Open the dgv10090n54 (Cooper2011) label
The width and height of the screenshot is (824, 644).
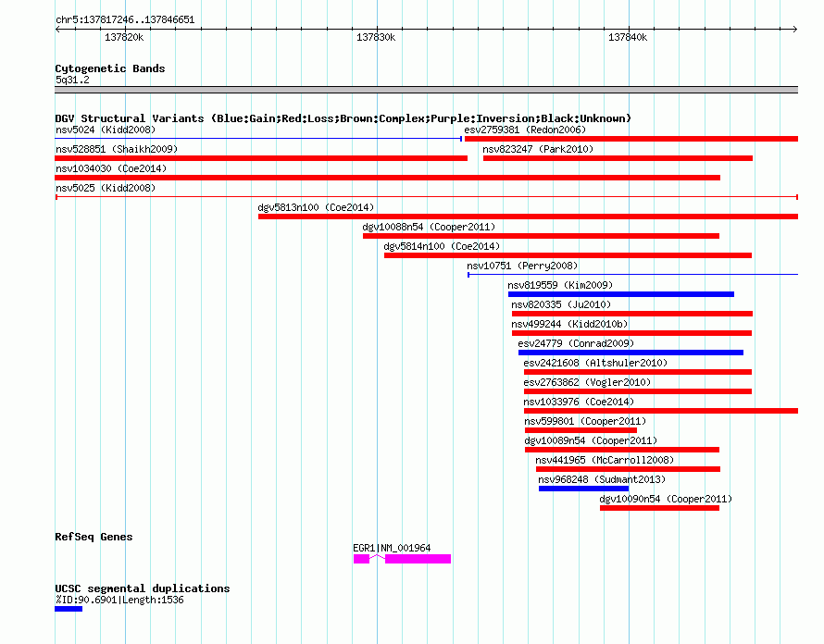[666, 499]
